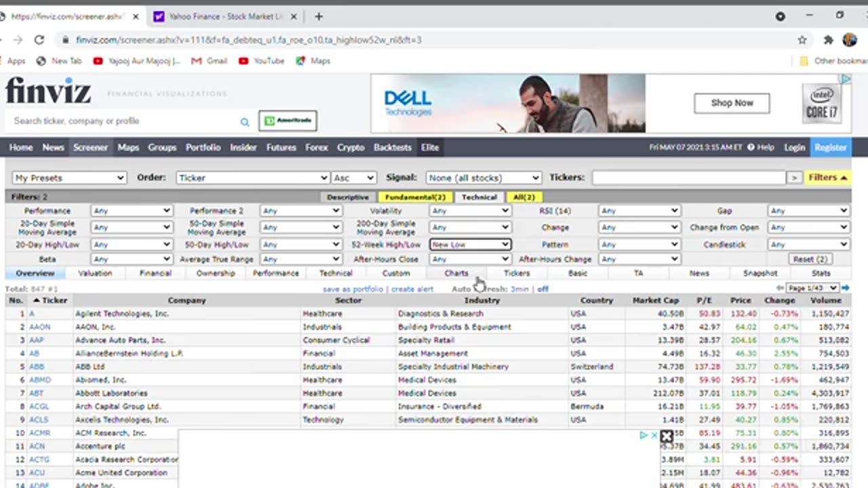Switch to the Snapshot view tab
868x488 pixels.
tap(759, 273)
